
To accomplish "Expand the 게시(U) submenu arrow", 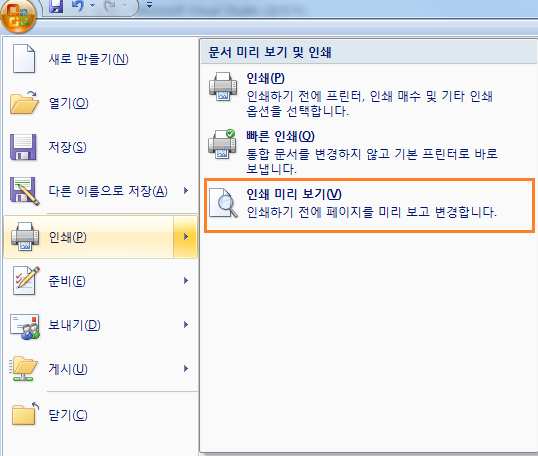I will 186,368.
